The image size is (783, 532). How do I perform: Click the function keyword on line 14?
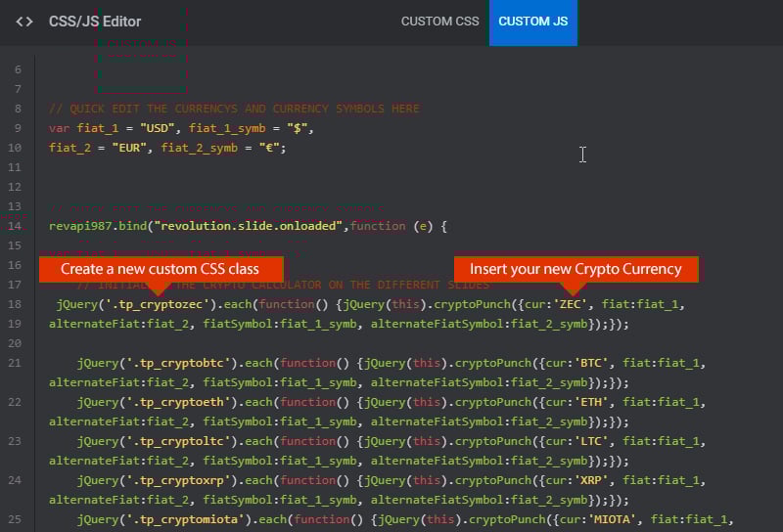click(x=378, y=226)
